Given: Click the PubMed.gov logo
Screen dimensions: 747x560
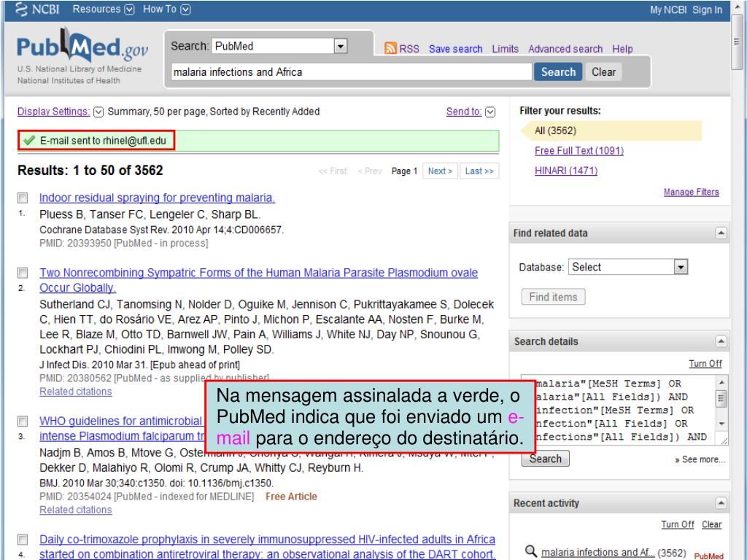Looking at the screenshot, I should click(82, 47).
